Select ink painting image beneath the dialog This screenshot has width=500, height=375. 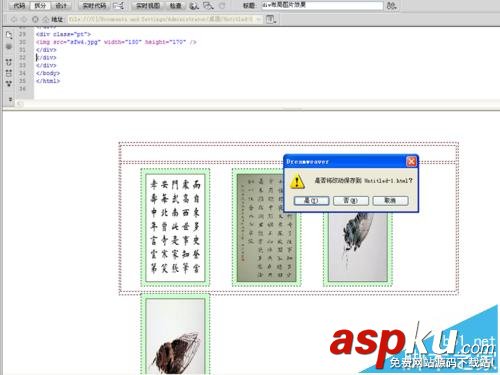[x=358, y=247]
